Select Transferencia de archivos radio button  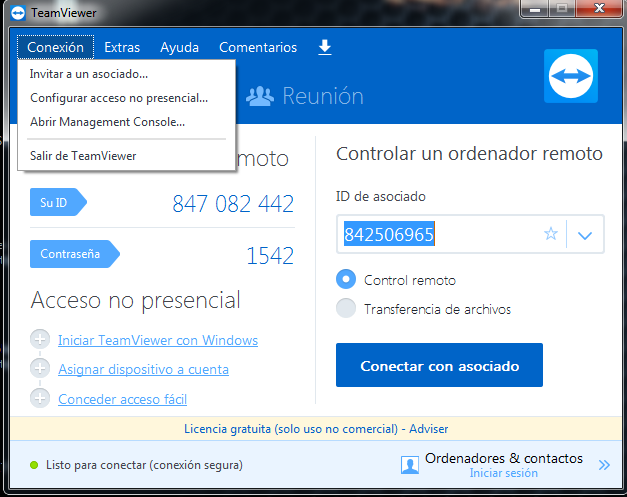[346, 308]
